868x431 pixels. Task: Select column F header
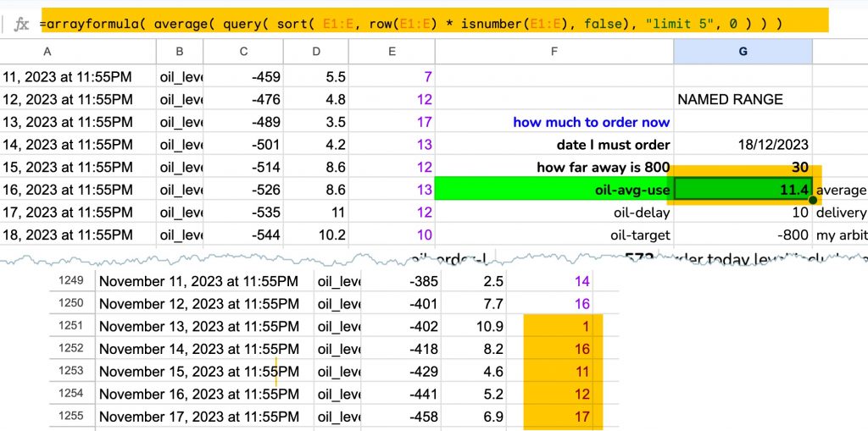pos(554,52)
